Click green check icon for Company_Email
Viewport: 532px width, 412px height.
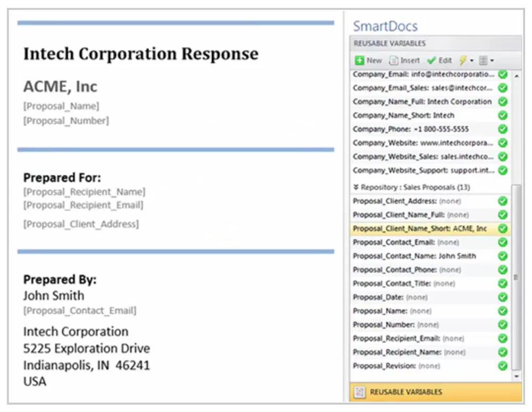tap(503, 74)
